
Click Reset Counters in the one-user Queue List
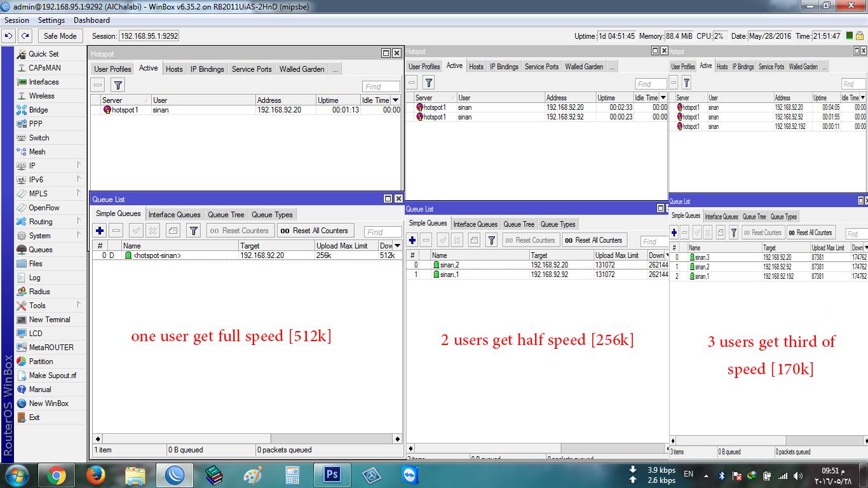239,231
